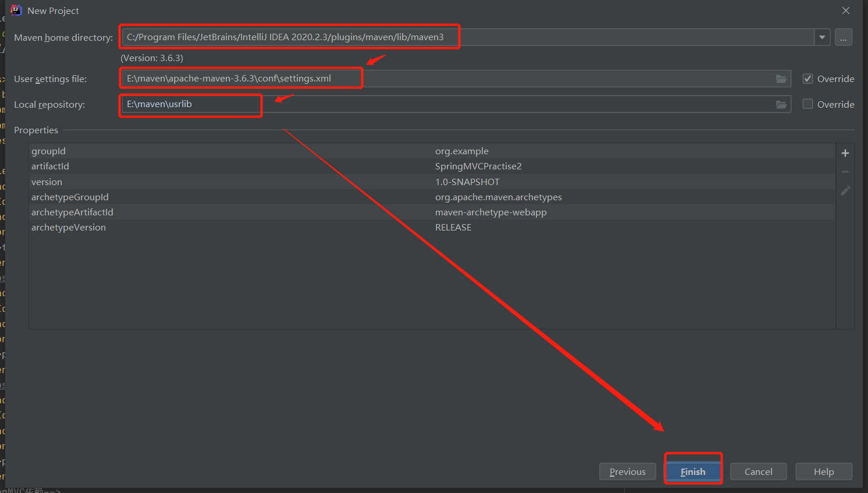
Task: Select the artifactId property row
Action: (432, 166)
